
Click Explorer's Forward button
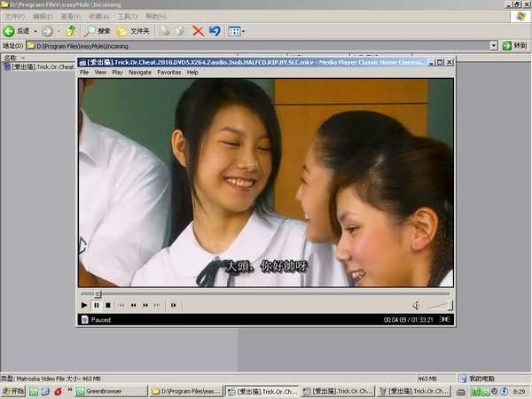point(47,31)
